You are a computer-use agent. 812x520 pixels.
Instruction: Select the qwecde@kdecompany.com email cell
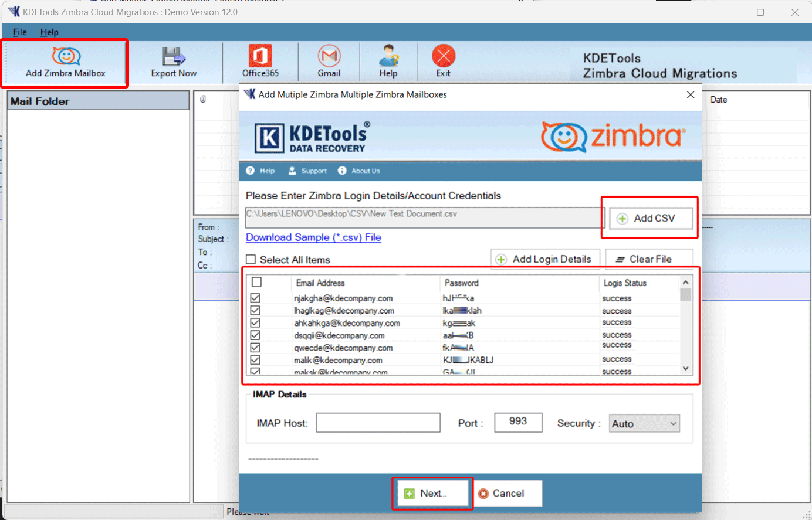coord(343,348)
